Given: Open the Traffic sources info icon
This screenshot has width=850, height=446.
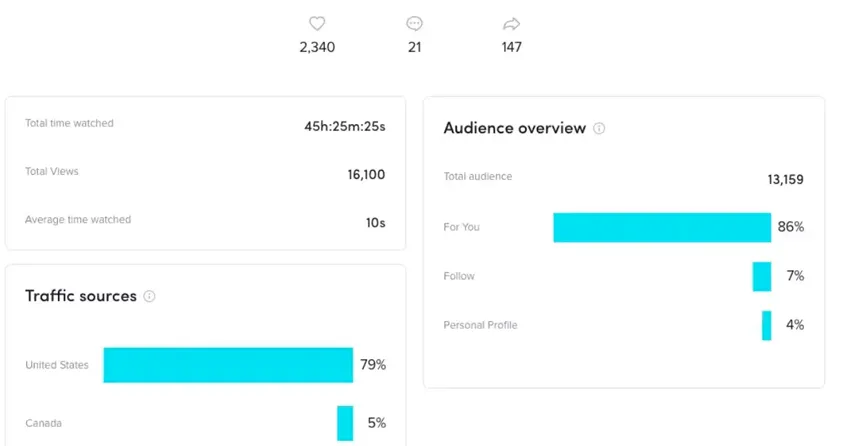Looking at the screenshot, I should coord(150,297).
